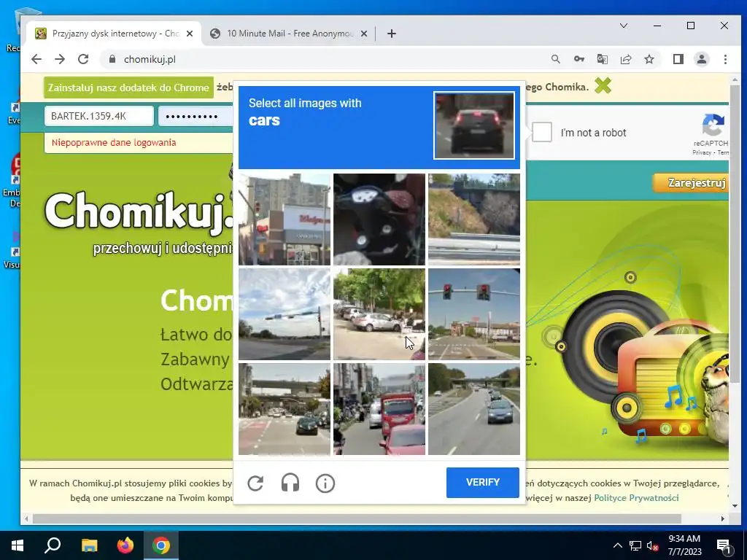Open Windows search on the taskbar
This screenshot has height=560, width=747.
point(53,545)
